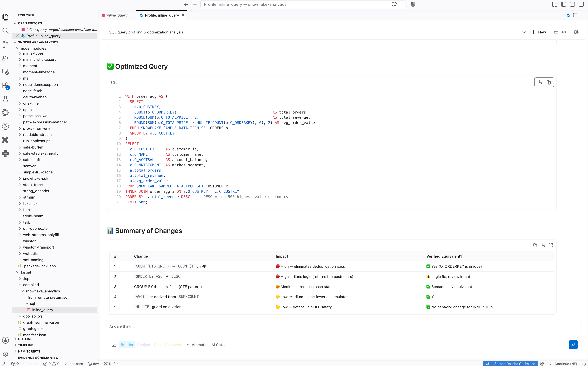Viewport: 588px width, 366px height.
Task: Toggle the primary side bar
Action: pos(564,4)
